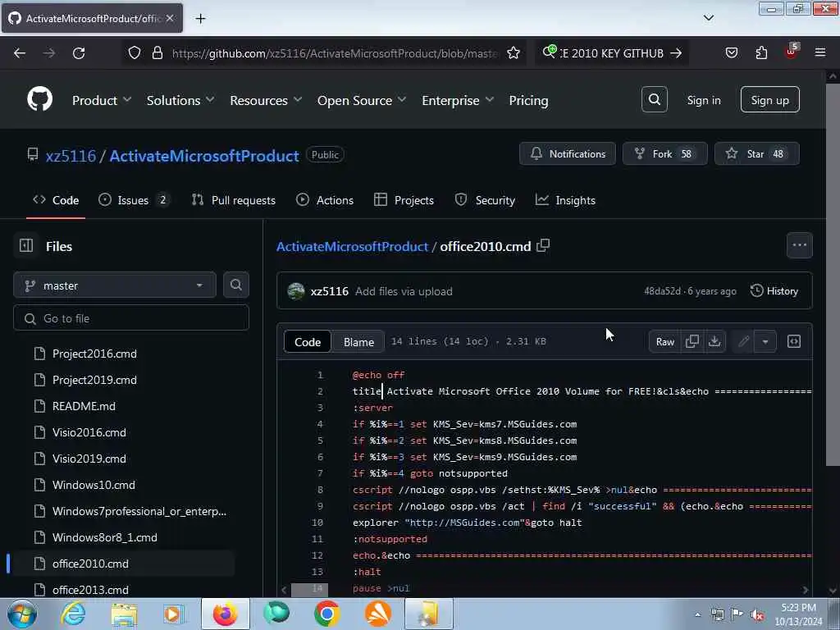Open the Insights tab
This screenshot has height=630, width=840.
pos(565,200)
